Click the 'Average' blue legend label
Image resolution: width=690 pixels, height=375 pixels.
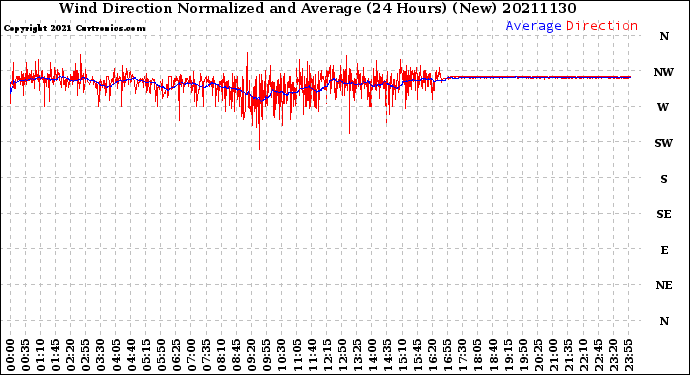533,26
